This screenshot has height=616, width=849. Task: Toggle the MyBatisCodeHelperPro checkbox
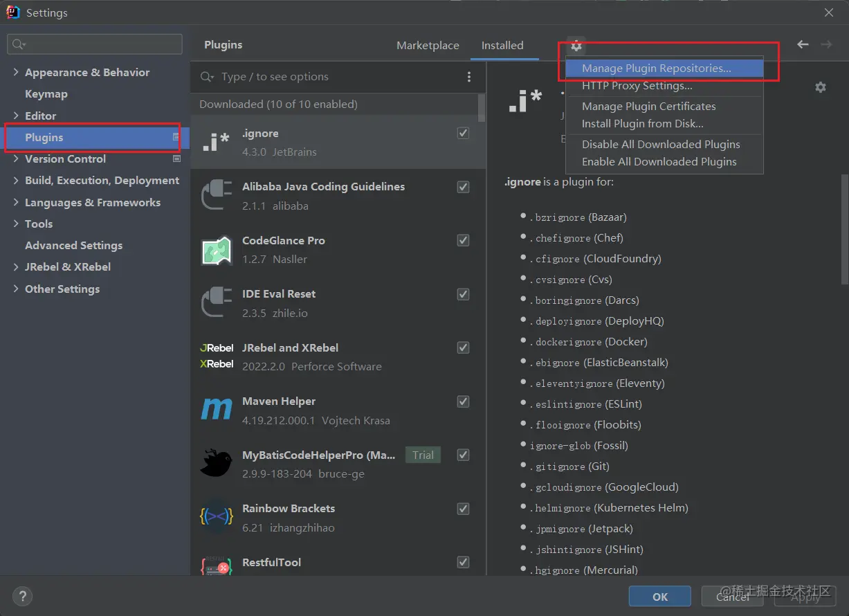tap(464, 455)
